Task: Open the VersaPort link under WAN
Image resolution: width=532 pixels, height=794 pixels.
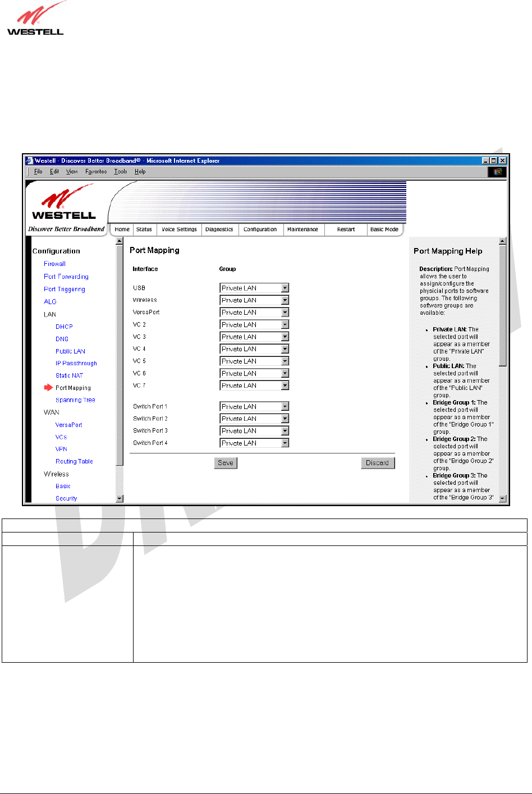Action: pyautogui.click(x=68, y=425)
